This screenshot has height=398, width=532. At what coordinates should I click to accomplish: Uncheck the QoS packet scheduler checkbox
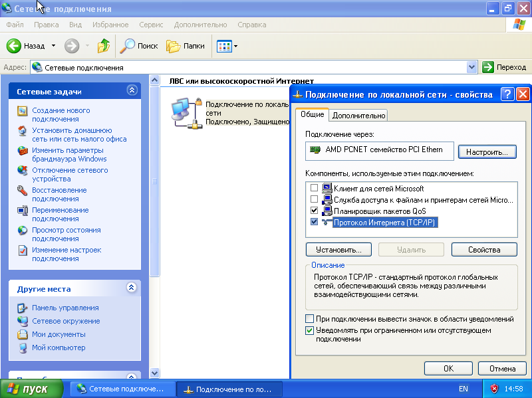click(315, 211)
